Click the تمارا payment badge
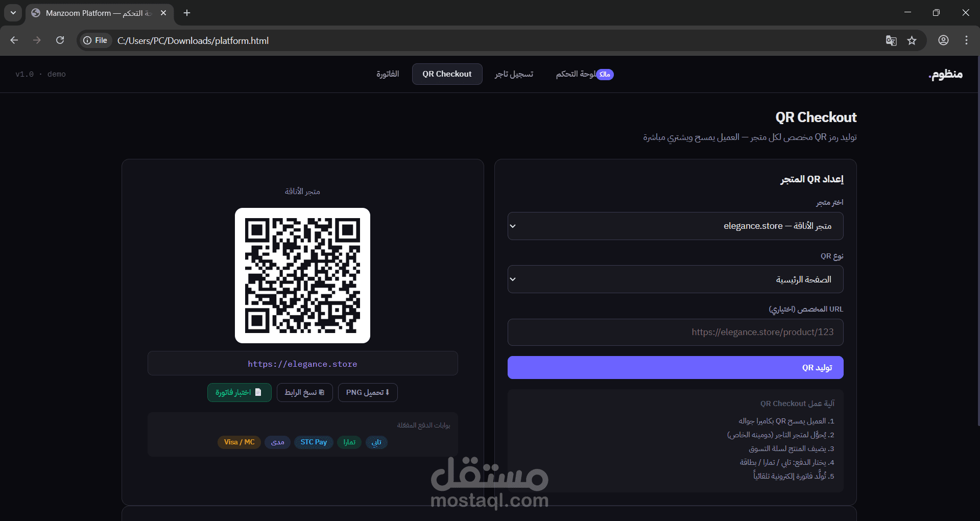The image size is (980, 521). (x=349, y=442)
